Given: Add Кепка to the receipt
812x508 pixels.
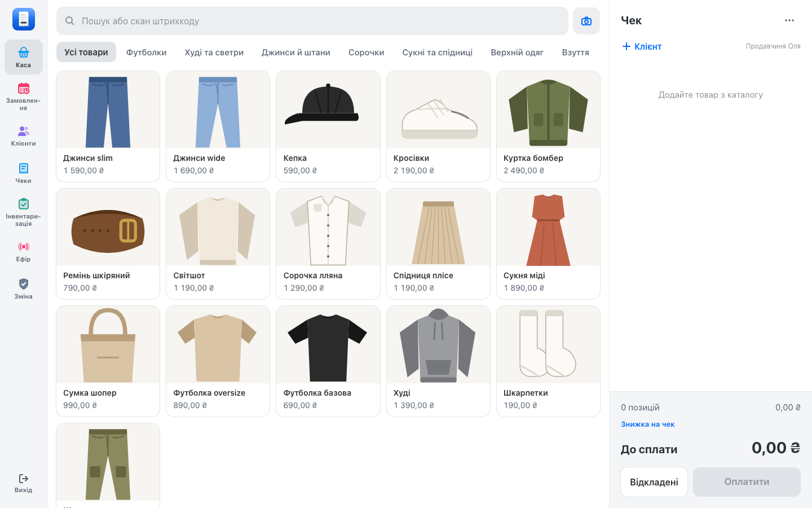Looking at the screenshot, I should [328, 126].
